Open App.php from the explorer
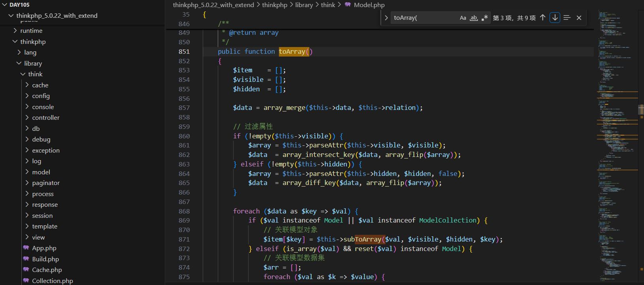The height and width of the screenshot is (285, 644). click(x=44, y=248)
